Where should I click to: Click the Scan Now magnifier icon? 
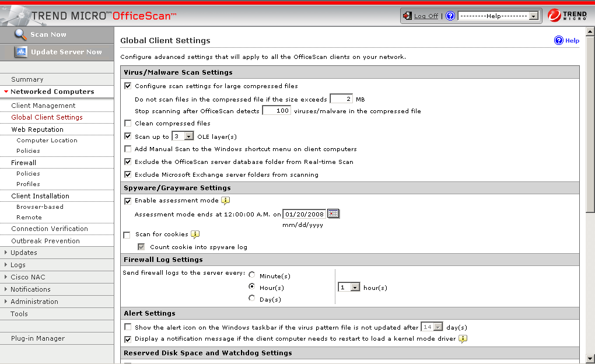20,34
